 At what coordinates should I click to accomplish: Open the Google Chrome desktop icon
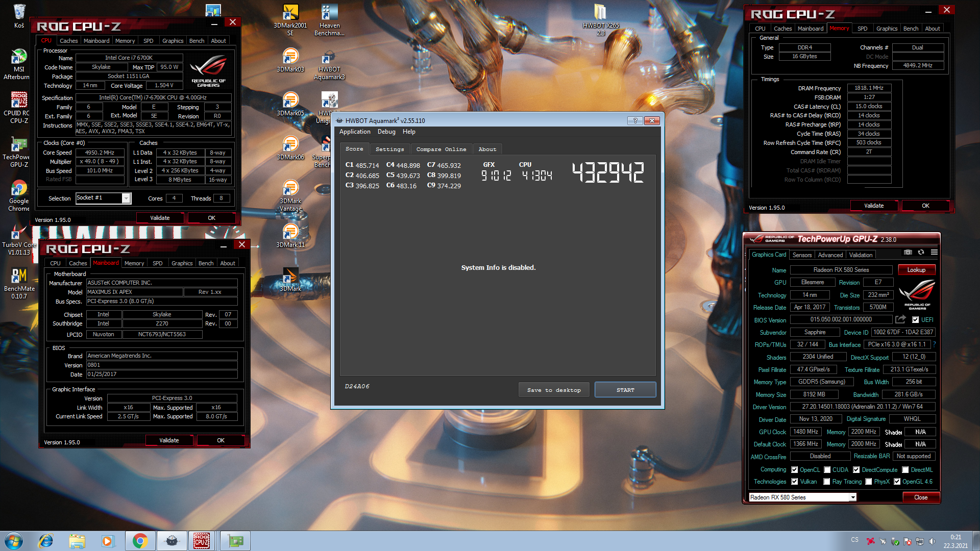tap(19, 195)
